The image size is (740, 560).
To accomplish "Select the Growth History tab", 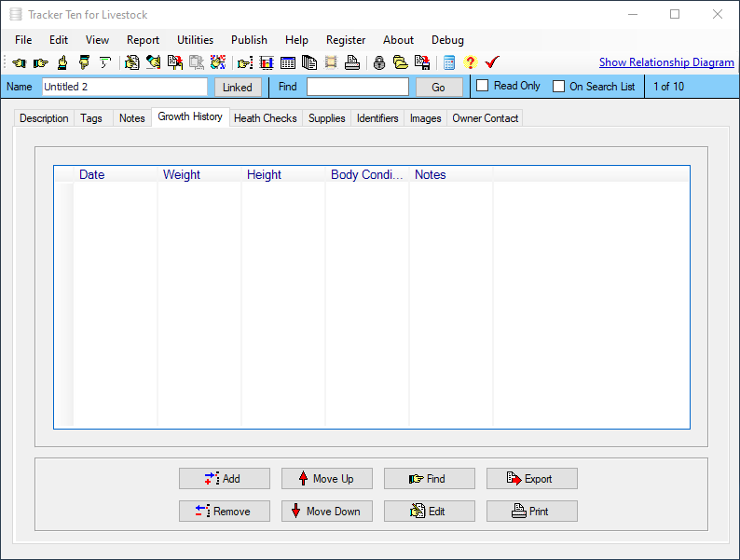I will [190, 116].
